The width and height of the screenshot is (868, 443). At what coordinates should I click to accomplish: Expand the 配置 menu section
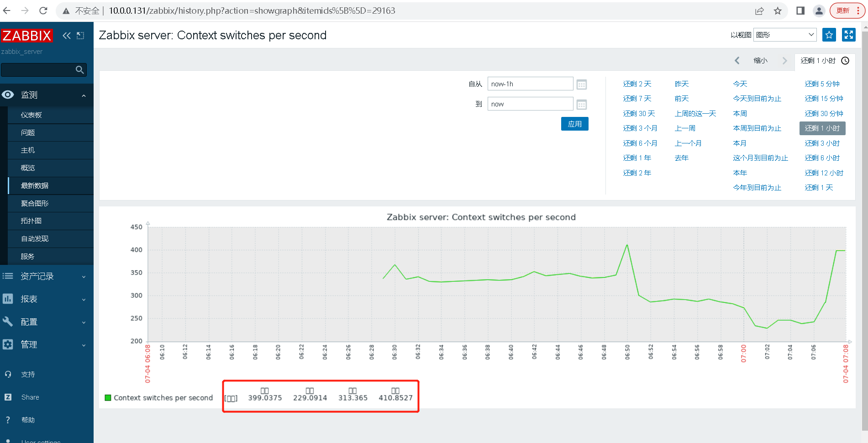47,322
